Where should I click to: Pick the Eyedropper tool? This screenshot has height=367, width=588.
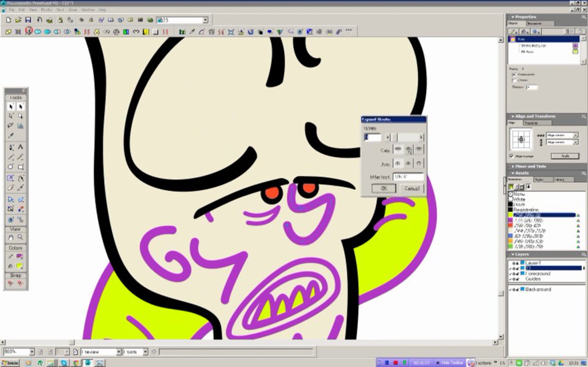[x=11, y=135]
